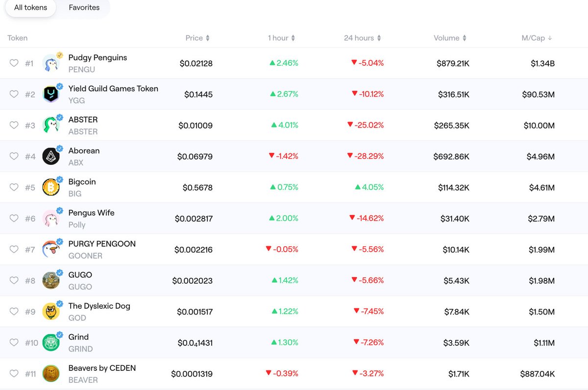Select the Grind price $0.0₄1431
The height and width of the screenshot is (390, 588).
tap(195, 342)
